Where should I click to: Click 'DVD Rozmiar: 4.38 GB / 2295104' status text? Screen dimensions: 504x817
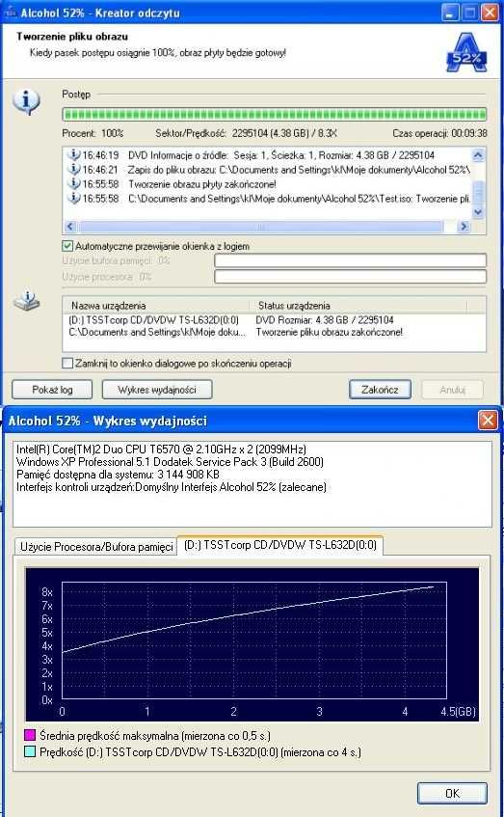[325, 320]
